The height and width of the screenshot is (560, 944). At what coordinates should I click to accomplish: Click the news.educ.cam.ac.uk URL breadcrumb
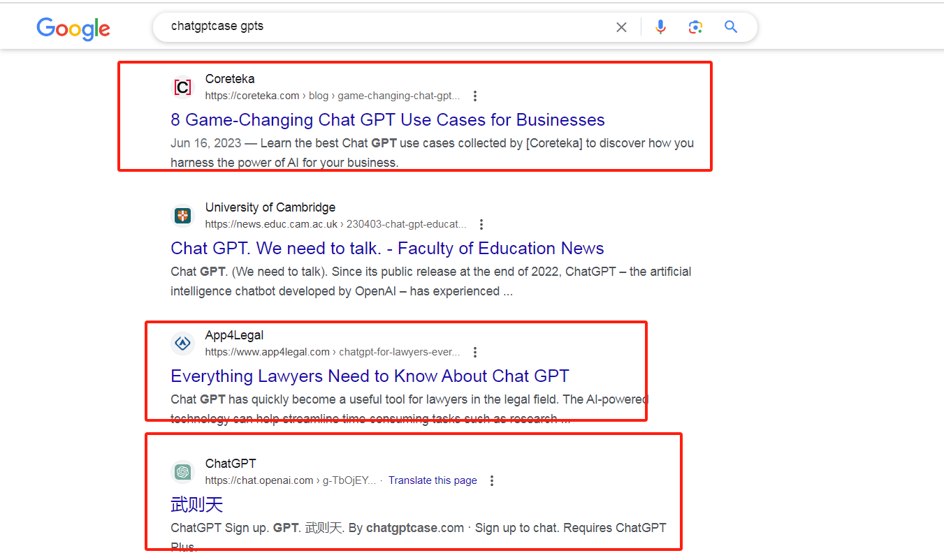pos(335,224)
